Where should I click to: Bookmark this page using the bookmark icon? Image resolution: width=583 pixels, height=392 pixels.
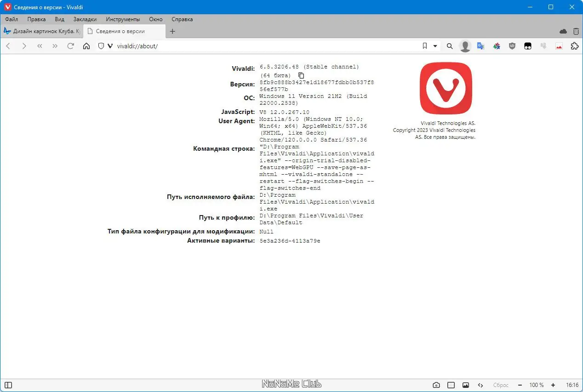(424, 46)
